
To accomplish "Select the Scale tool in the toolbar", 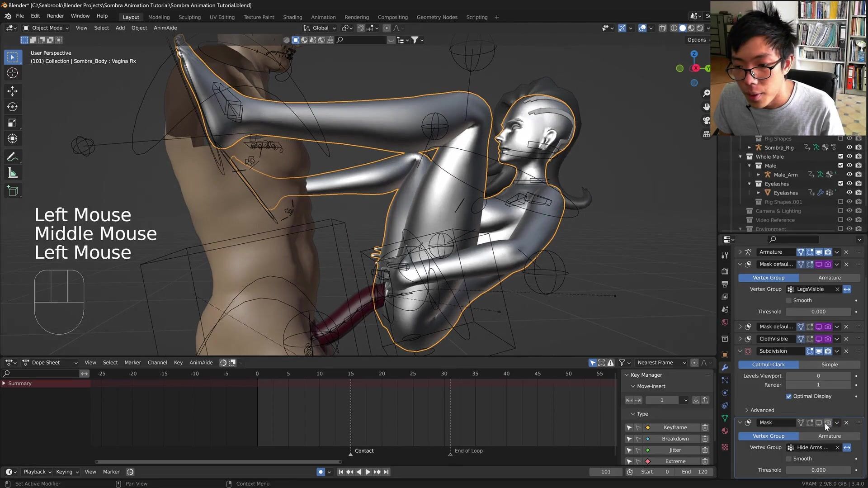I will pyautogui.click(x=12, y=123).
